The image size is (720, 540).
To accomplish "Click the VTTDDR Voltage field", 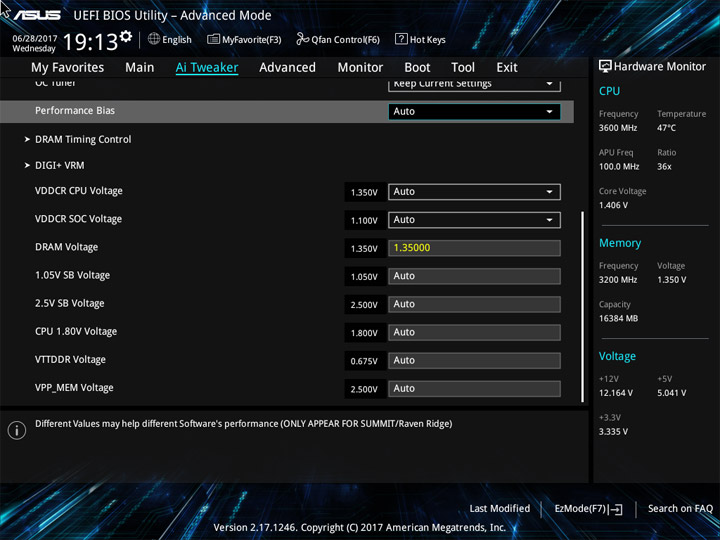I will [x=474, y=360].
